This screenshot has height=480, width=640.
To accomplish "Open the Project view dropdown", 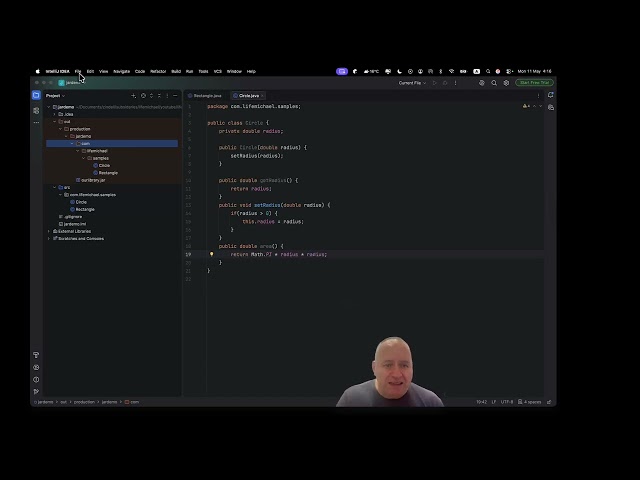I will pos(56,96).
